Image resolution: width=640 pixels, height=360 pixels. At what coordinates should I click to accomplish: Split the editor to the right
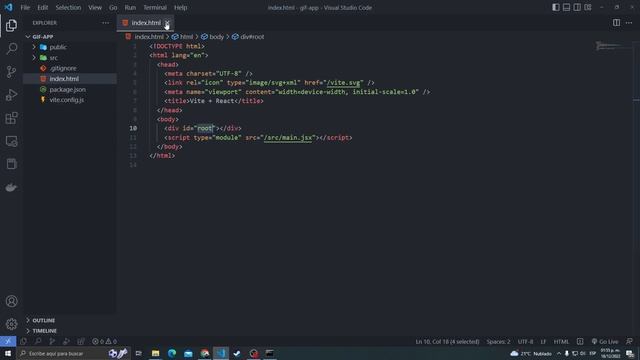click(616, 23)
